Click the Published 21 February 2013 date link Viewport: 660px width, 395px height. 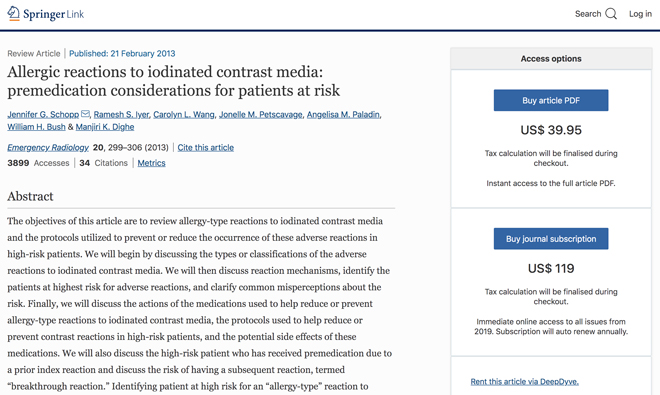point(122,53)
